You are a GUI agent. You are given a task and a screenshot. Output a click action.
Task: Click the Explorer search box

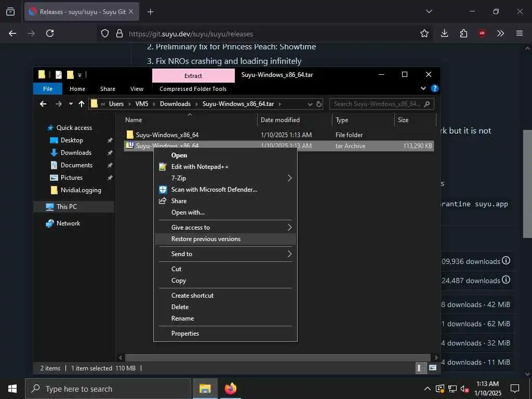click(x=381, y=104)
